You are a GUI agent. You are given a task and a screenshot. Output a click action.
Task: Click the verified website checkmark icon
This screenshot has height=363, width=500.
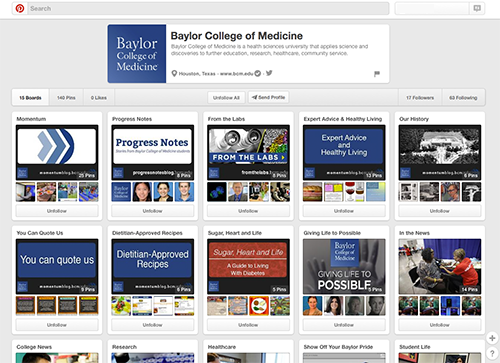point(258,73)
